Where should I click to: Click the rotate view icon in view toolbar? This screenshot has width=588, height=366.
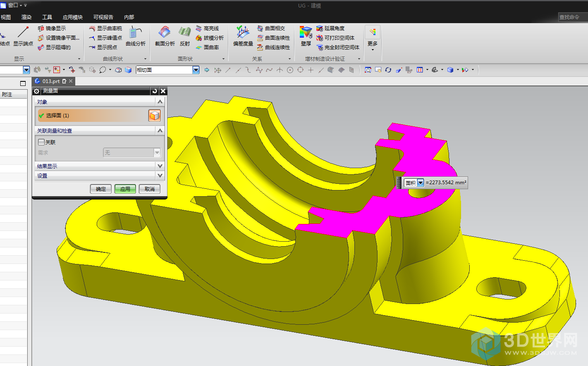click(388, 70)
